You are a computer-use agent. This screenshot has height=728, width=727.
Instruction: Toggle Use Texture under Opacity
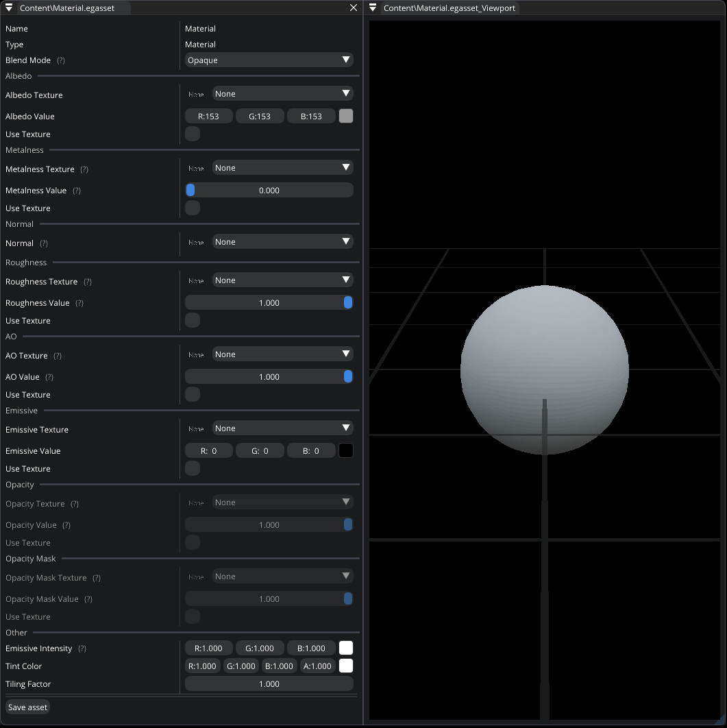pyautogui.click(x=193, y=542)
